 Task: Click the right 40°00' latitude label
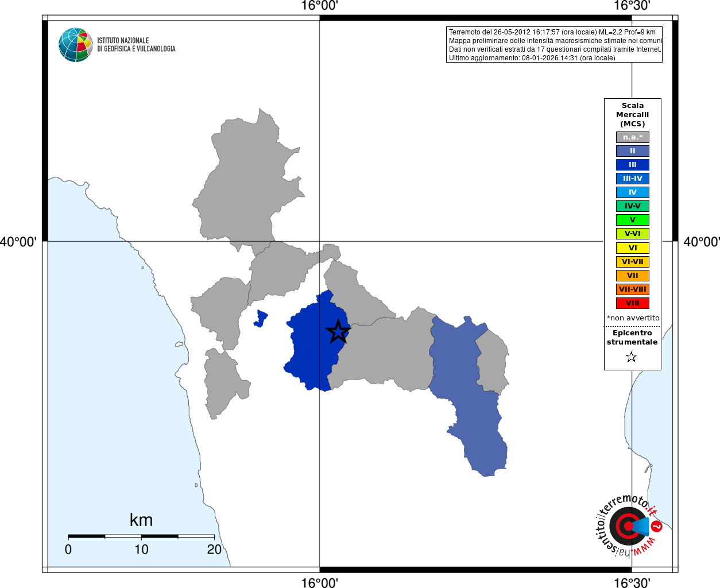(x=701, y=242)
